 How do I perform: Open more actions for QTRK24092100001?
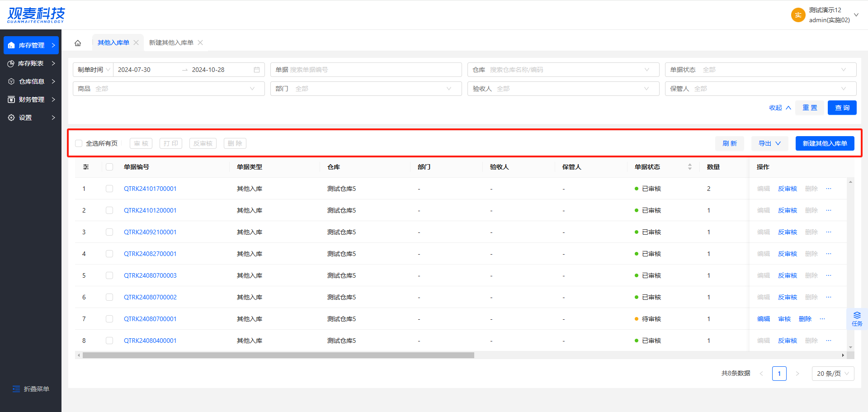click(x=829, y=232)
